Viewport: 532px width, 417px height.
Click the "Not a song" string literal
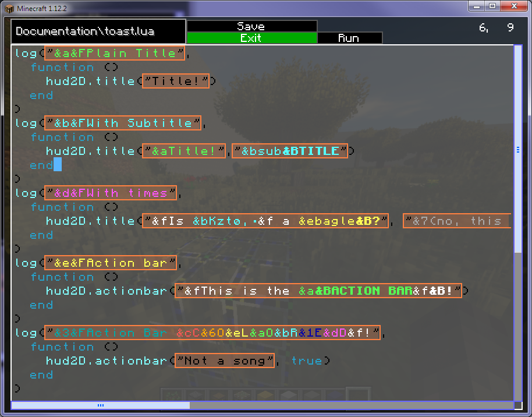tap(224, 361)
